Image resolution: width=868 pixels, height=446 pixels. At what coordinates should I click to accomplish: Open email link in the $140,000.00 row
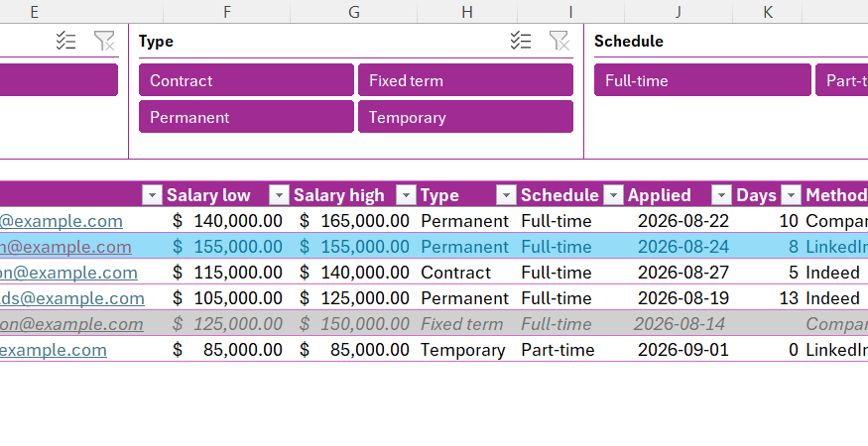pos(62,221)
